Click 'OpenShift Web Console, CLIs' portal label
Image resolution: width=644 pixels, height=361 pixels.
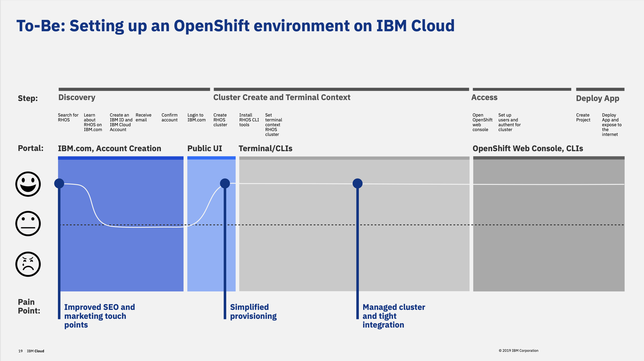tap(528, 148)
